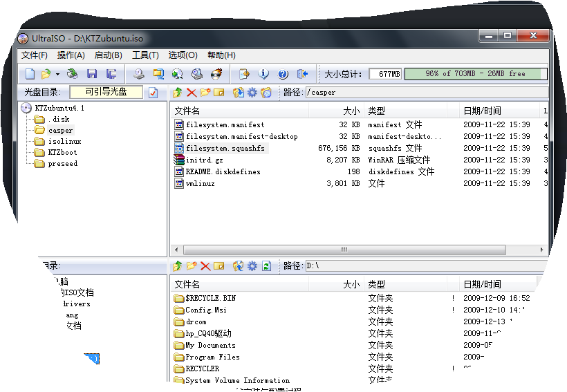Select the isolinux folder in tree
The image size is (567, 392).
(65, 142)
